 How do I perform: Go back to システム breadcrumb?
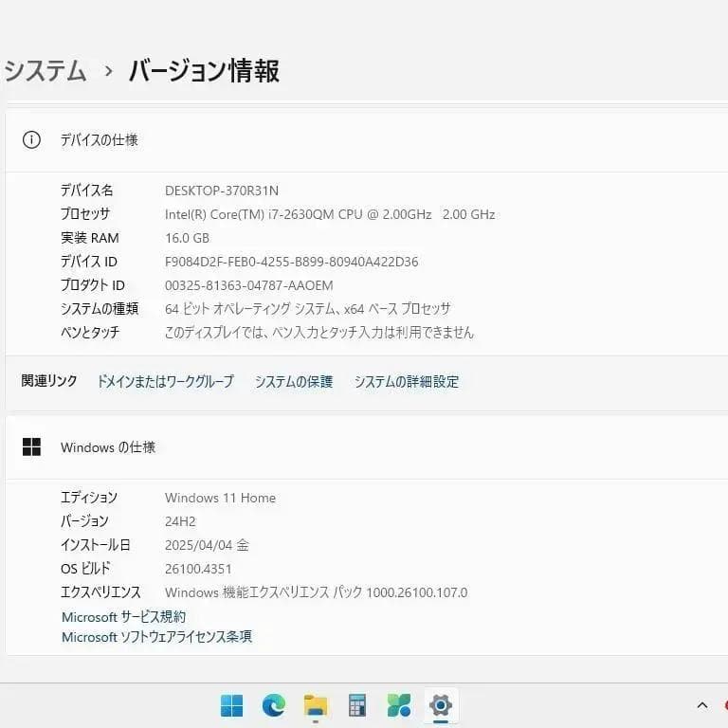[45, 71]
